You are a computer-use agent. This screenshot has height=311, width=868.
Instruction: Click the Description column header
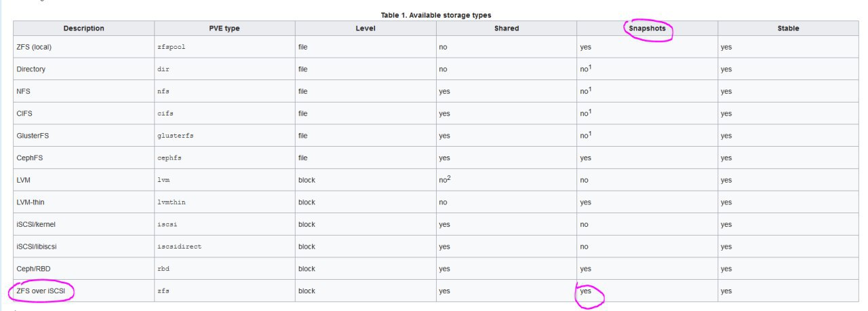[x=83, y=29]
